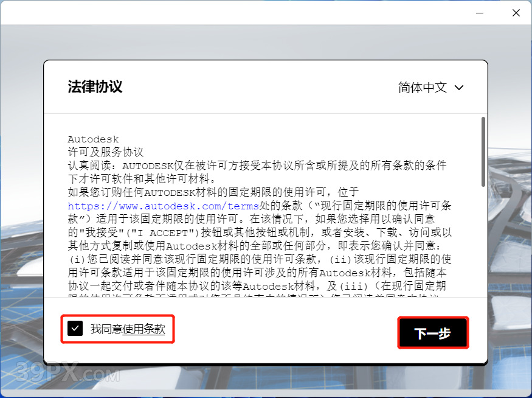The image size is (532, 398).
Task: Click the agreement scrollbar thumb
Action: point(483,151)
